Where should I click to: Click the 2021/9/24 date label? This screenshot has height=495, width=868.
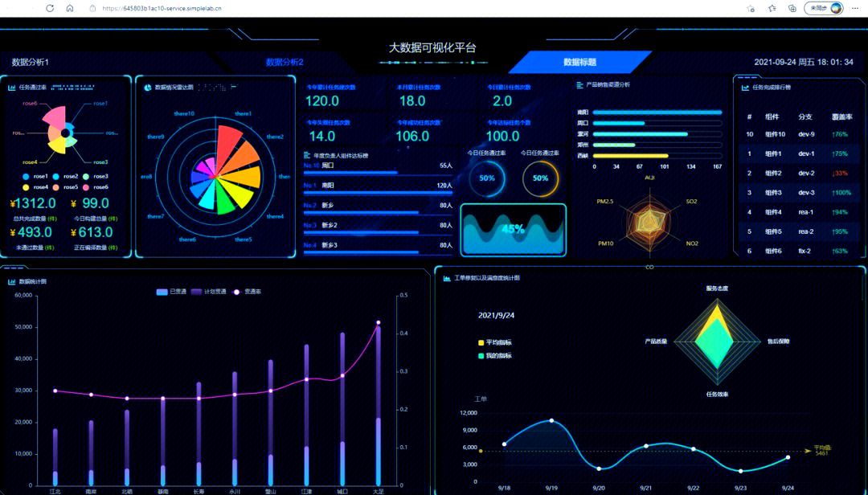(x=496, y=315)
